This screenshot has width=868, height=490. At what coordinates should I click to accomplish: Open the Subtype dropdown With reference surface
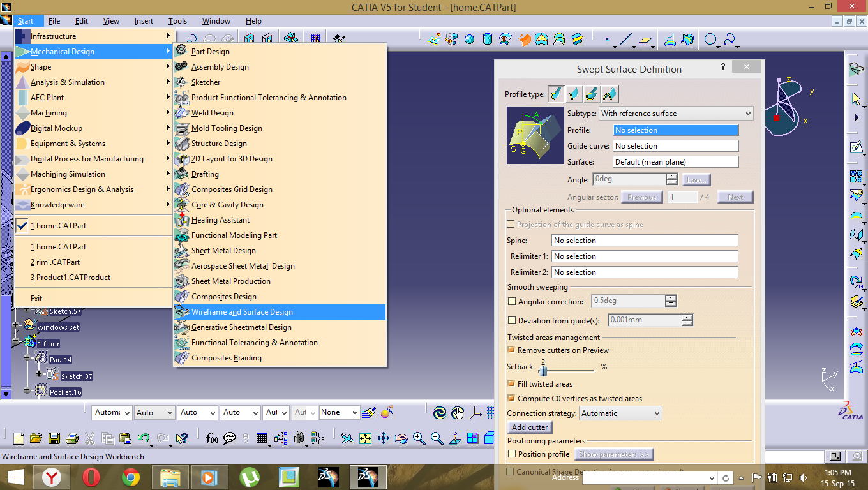(x=676, y=114)
